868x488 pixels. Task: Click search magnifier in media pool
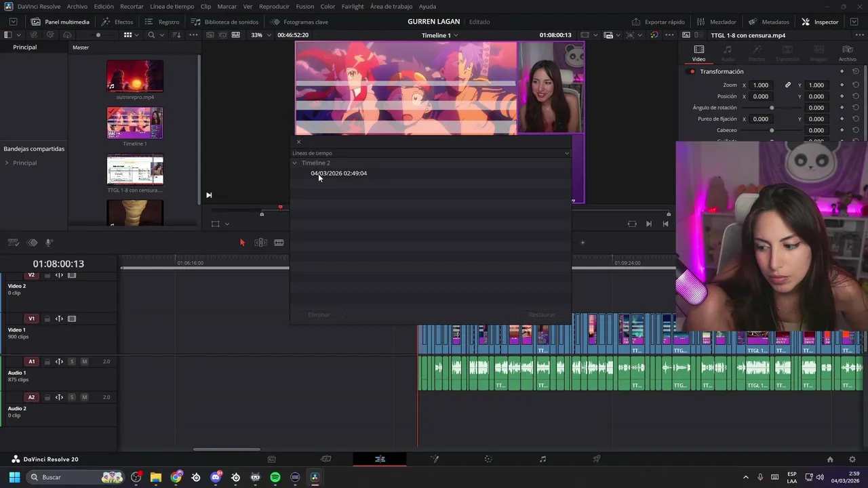pyautogui.click(x=151, y=35)
